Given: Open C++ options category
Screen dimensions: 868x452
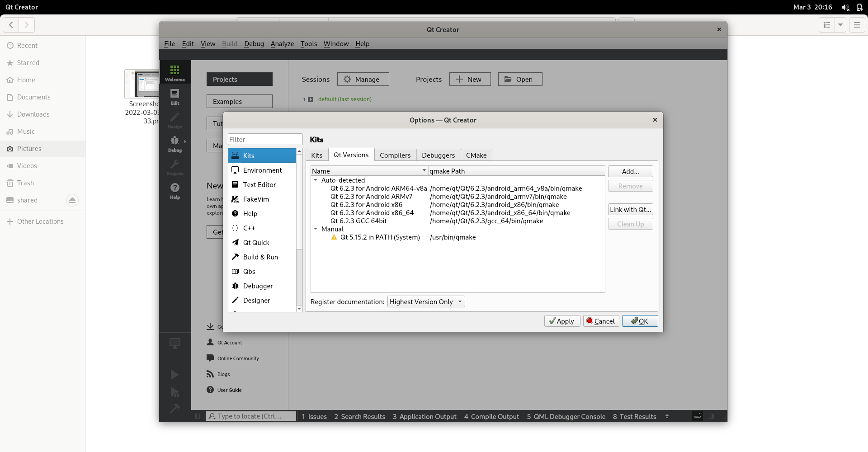Looking at the screenshot, I should coord(262,228).
